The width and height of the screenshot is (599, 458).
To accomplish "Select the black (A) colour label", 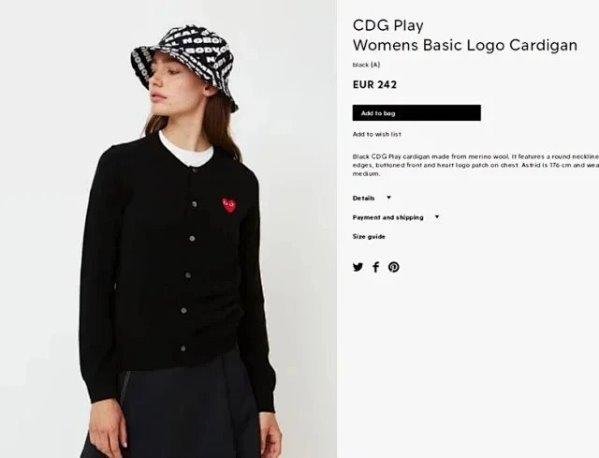I will [x=366, y=65].
